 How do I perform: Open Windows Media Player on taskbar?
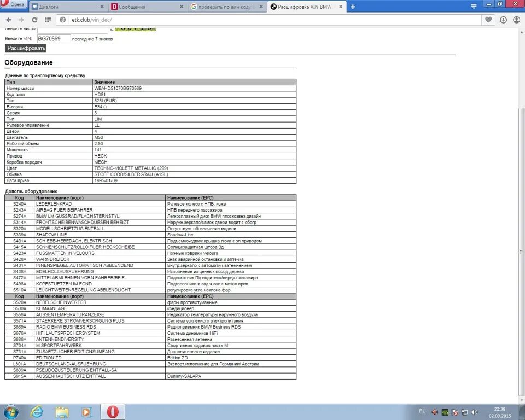86,412
